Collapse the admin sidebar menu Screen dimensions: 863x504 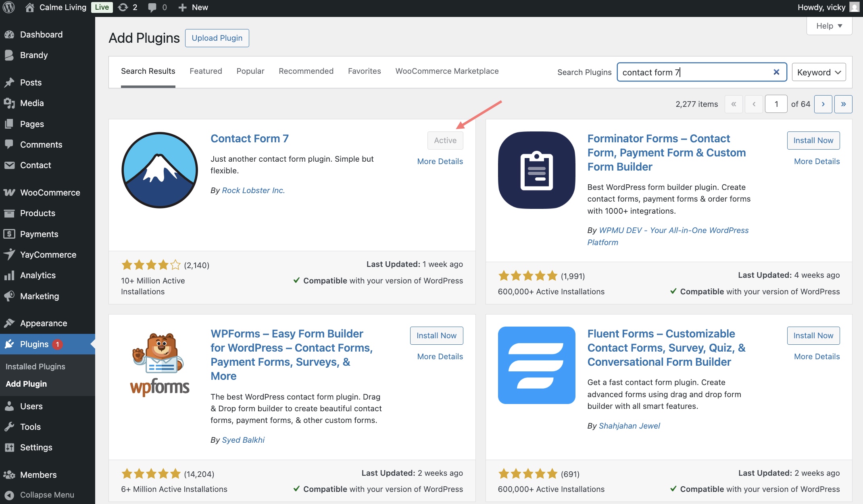(x=47, y=495)
